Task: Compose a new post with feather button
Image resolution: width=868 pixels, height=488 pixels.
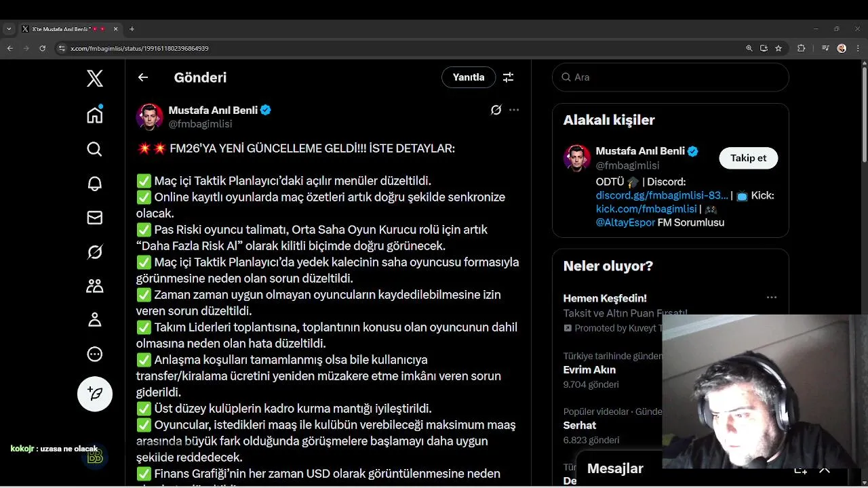Action: tap(95, 394)
